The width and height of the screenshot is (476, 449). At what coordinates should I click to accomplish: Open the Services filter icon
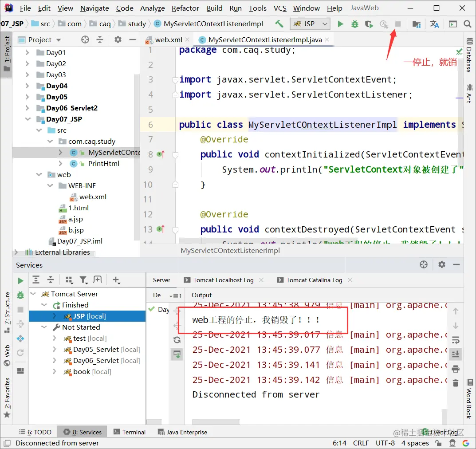click(83, 280)
